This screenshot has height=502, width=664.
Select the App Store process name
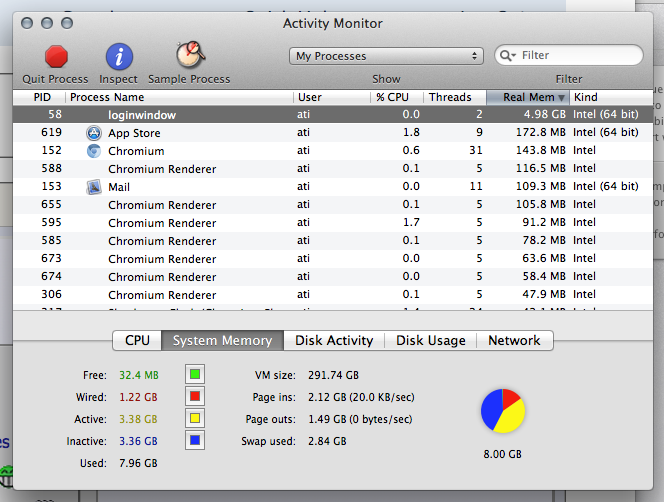(x=134, y=133)
